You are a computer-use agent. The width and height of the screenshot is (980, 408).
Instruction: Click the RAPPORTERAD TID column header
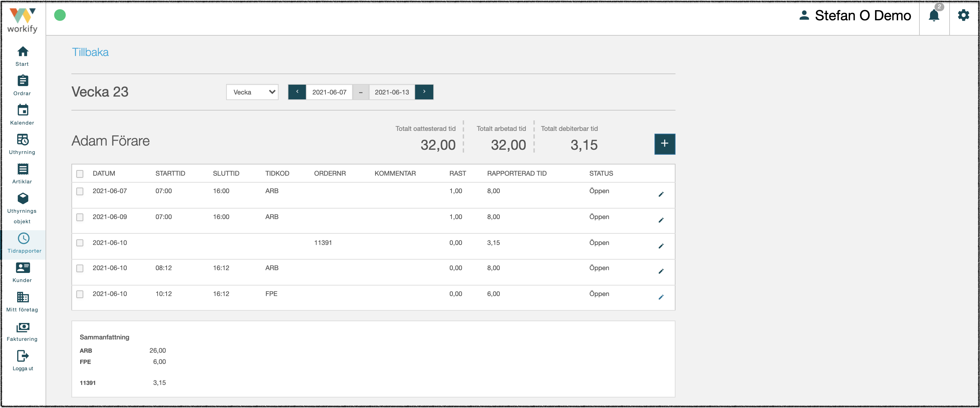coord(517,174)
